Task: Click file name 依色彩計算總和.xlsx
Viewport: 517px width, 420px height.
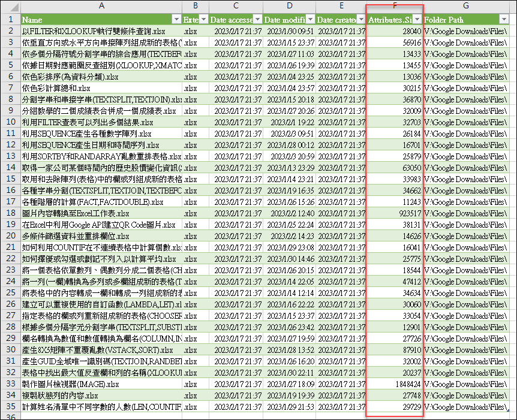Action: [x=56, y=88]
